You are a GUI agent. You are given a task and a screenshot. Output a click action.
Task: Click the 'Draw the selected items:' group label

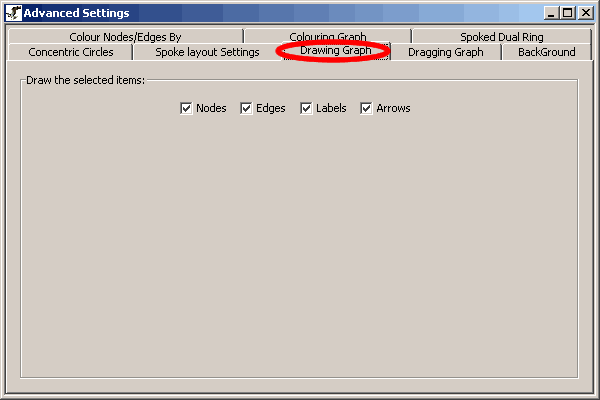click(x=85, y=80)
